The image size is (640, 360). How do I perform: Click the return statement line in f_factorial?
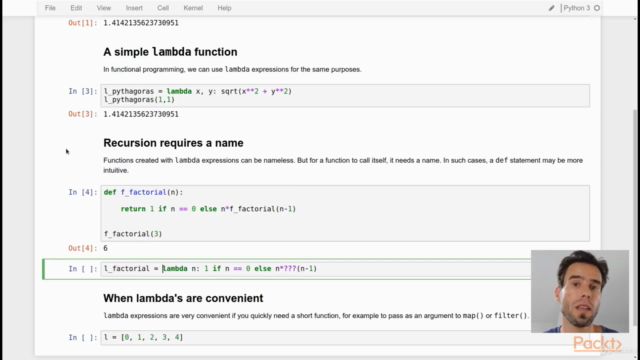[208, 209]
